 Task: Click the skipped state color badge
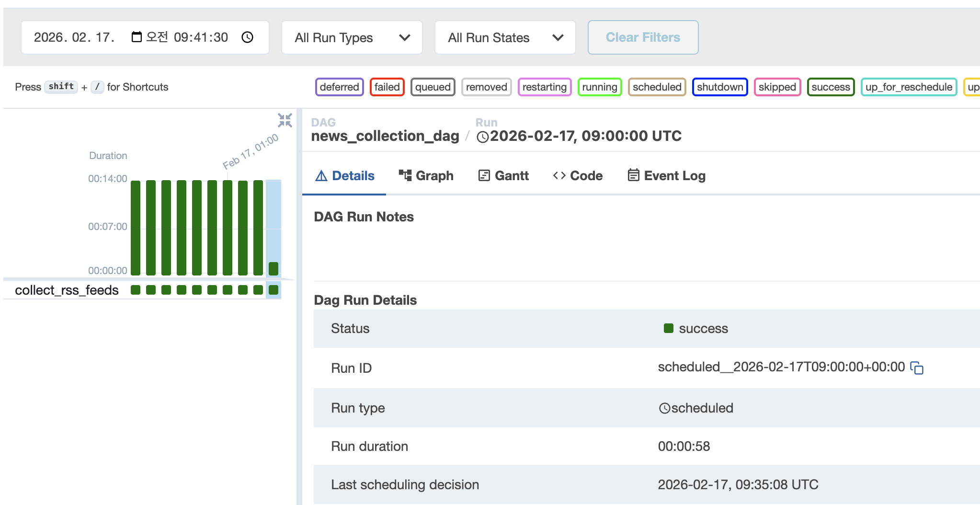(777, 87)
